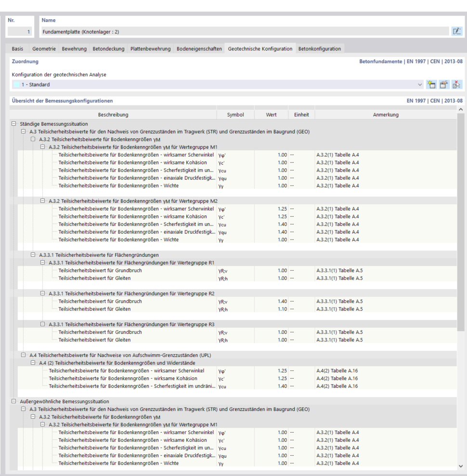Open the Betonkonfiguration tab
This screenshot has height=476, width=467.
coord(320,49)
